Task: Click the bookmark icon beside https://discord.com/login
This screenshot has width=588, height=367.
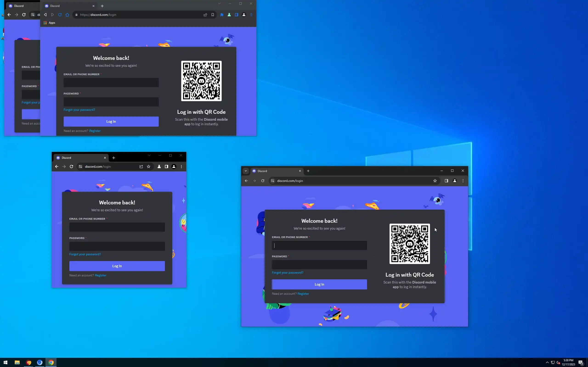Action: pyautogui.click(x=213, y=15)
